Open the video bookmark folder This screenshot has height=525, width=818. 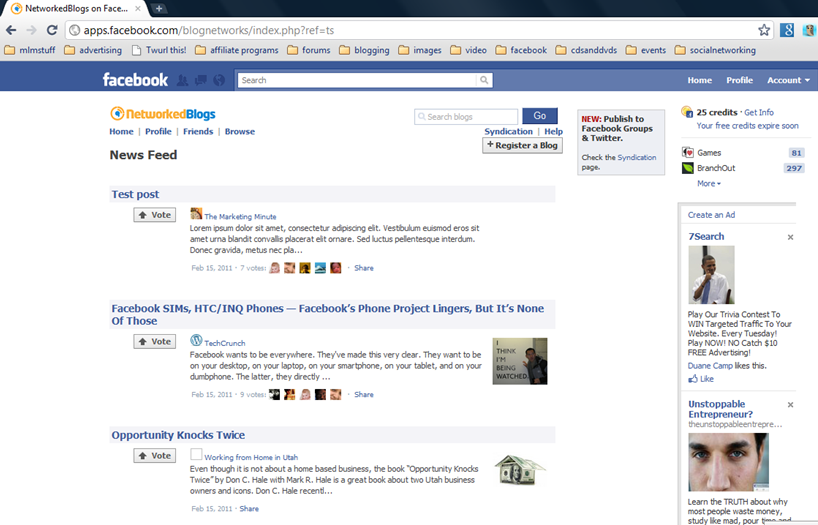point(468,50)
